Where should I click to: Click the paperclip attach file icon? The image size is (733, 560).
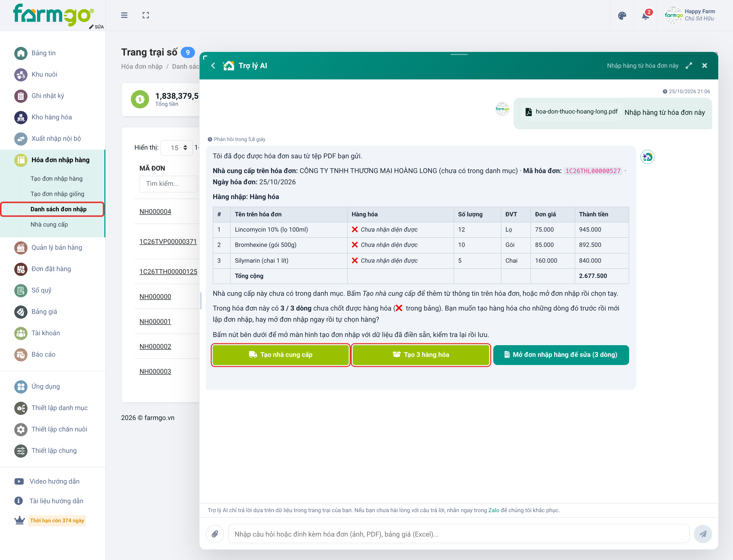click(x=215, y=534)
